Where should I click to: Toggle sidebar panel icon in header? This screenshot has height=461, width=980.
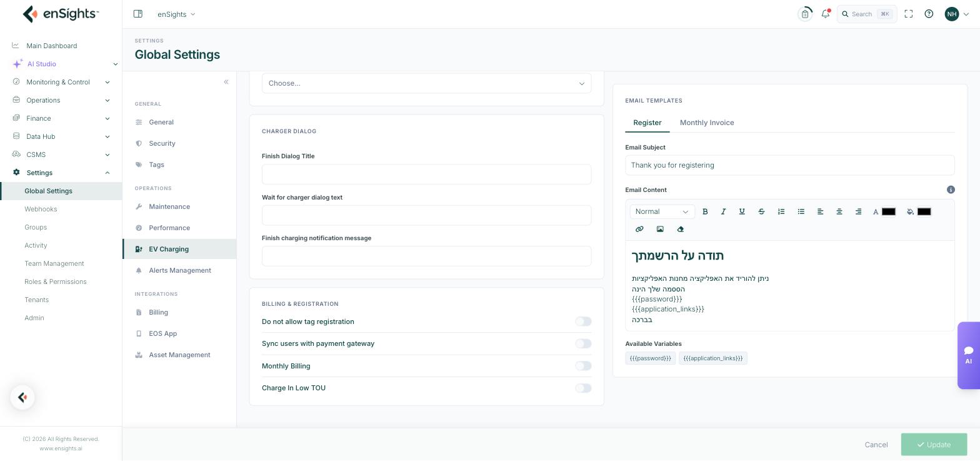tap(138, 14)
